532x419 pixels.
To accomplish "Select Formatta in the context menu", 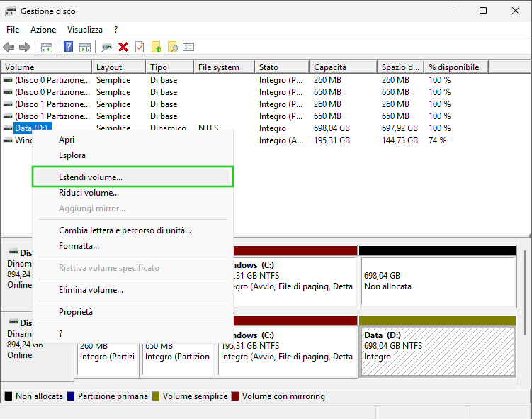I will 79,246.
